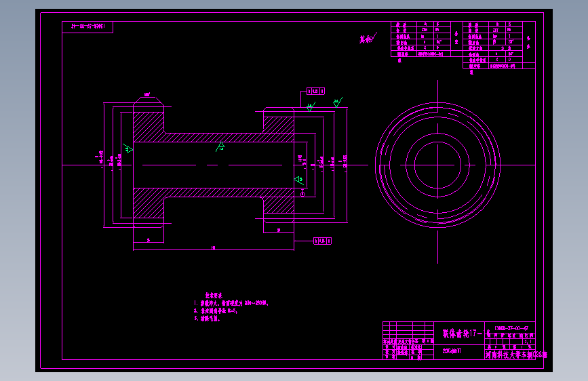Select technical requirement note number 2

click(x=216, y=311)
